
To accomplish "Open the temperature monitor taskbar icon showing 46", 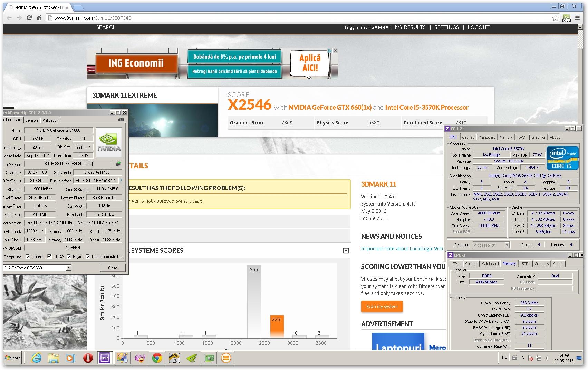I will pos(174,358).
